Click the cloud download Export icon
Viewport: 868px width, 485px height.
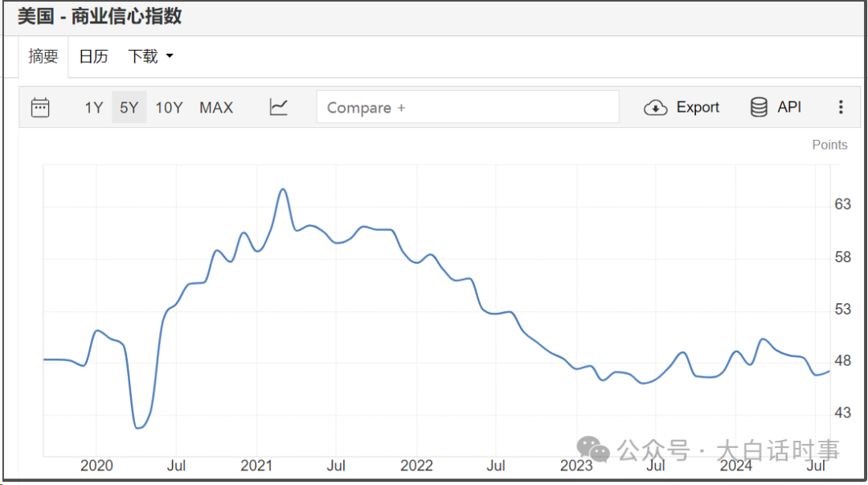click(656, 108)
